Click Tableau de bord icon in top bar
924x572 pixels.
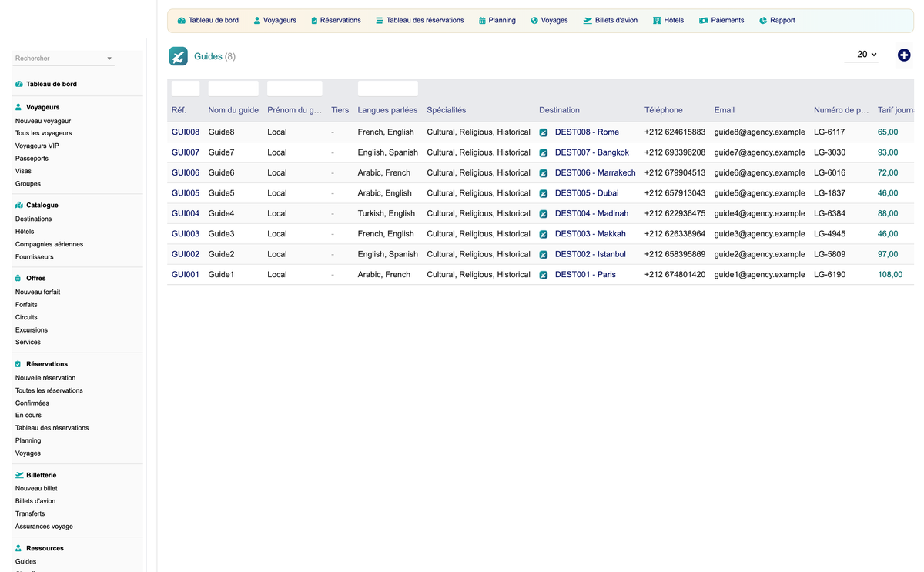[x=182, y=21]
